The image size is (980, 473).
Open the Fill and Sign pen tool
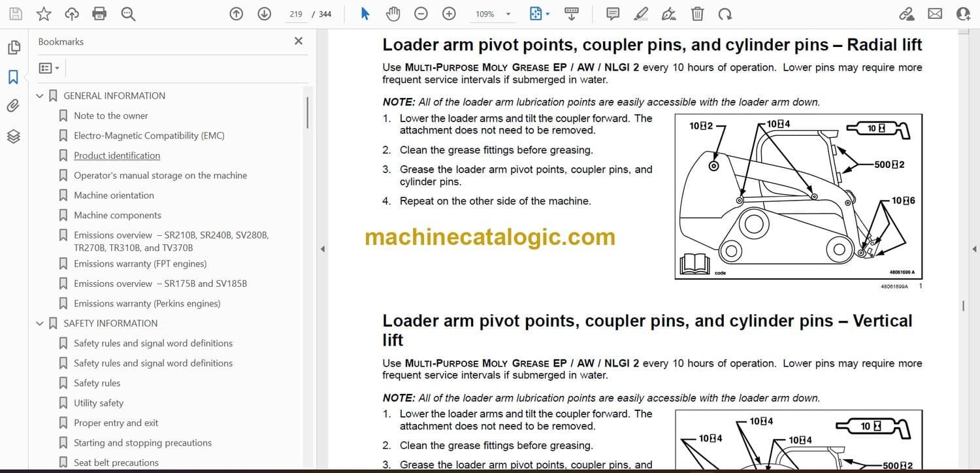668,14
